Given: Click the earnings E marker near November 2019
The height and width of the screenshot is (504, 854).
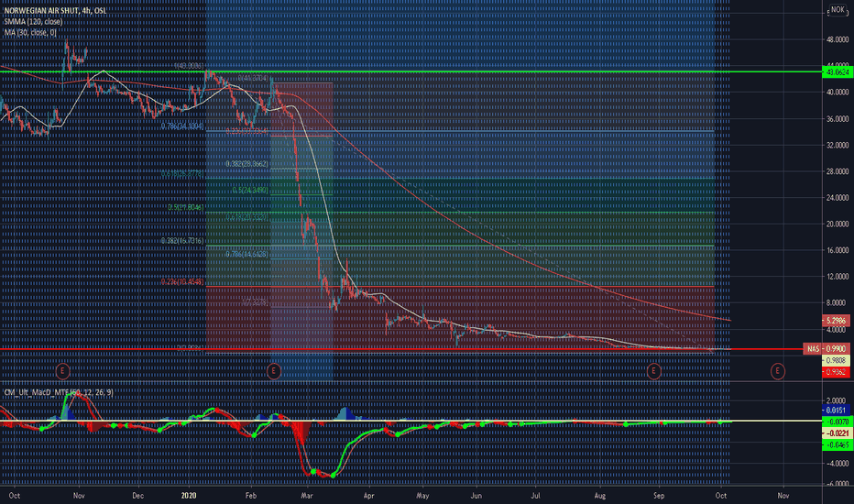Looking at the screenshot, I should pos(62,371).
